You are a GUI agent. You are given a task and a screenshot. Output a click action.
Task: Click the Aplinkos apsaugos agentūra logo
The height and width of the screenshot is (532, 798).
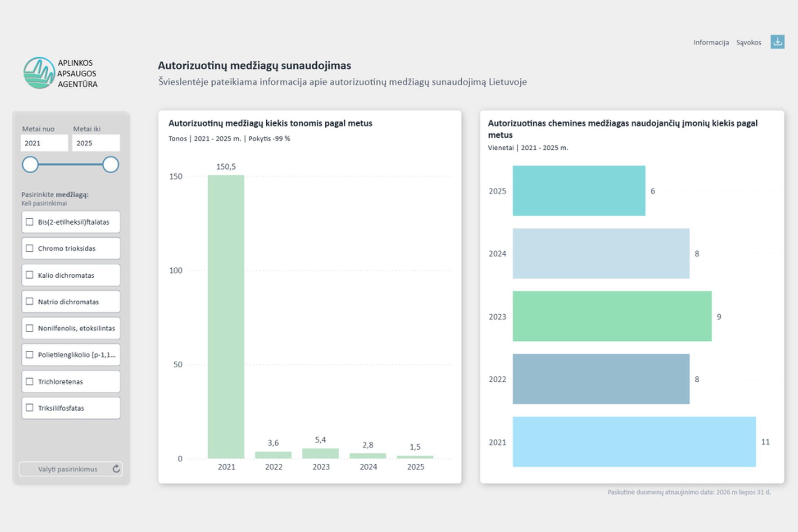pos(60,73)
